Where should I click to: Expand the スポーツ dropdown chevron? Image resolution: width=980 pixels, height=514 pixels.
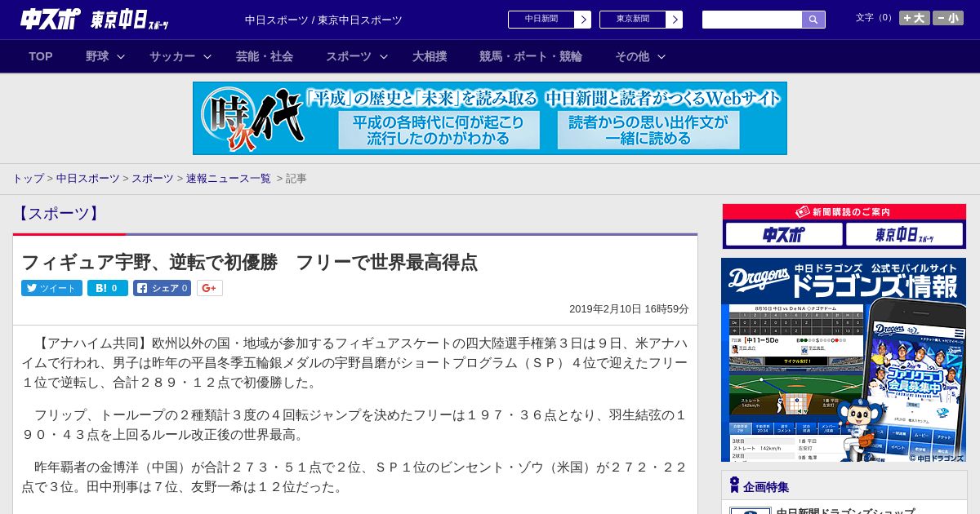(384, 56)
